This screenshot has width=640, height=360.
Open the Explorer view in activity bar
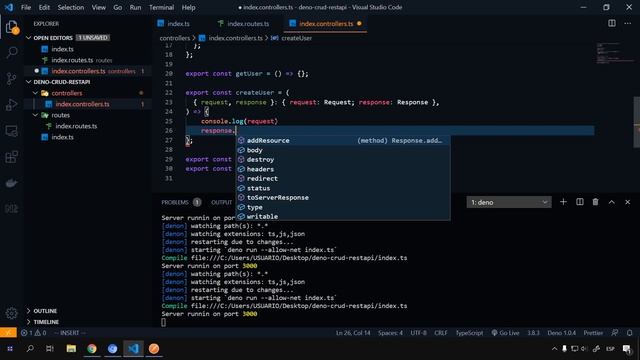coord(12,27)
